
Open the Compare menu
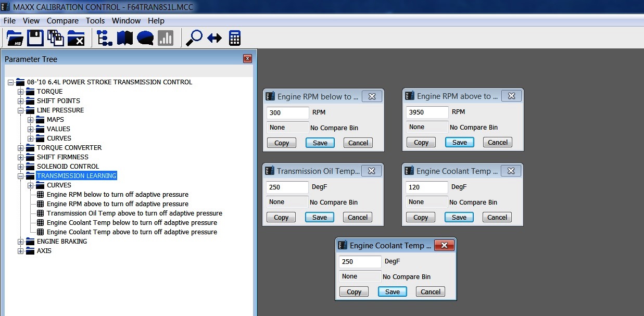[x=62, y=21]
